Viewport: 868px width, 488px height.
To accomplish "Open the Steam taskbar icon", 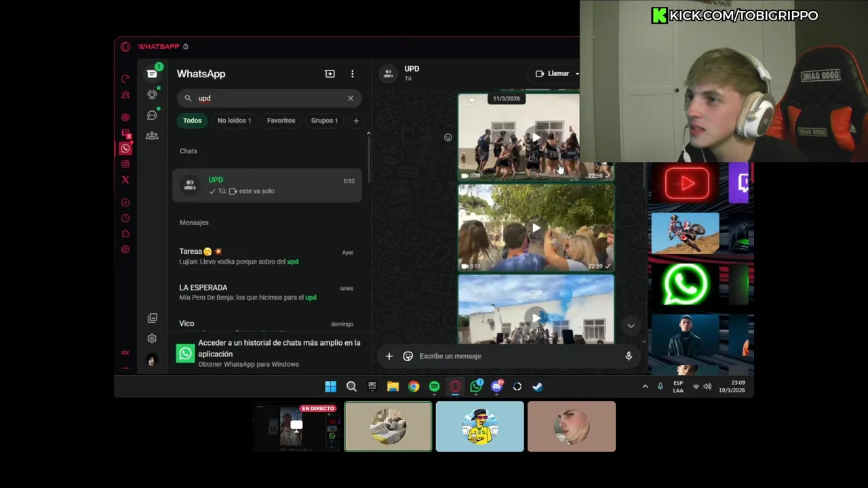I will [538, 386].
